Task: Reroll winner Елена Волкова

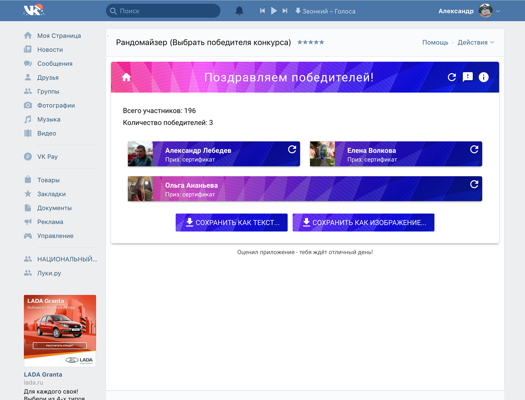Action: [474, 149]
